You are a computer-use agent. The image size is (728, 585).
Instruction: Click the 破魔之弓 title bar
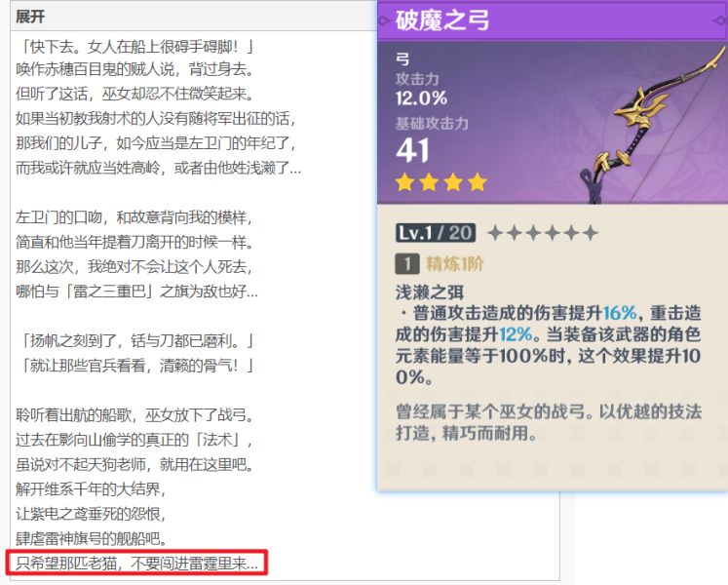point(552,19)
